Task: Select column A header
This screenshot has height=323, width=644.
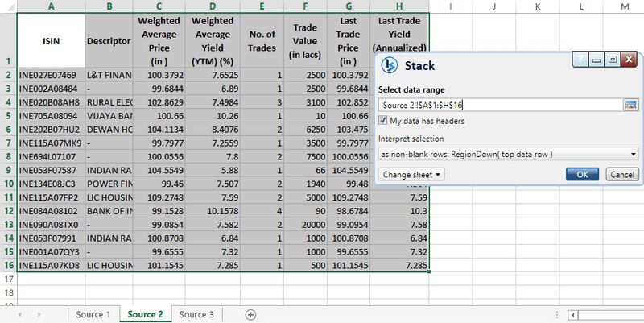Action: pos(52,6)
